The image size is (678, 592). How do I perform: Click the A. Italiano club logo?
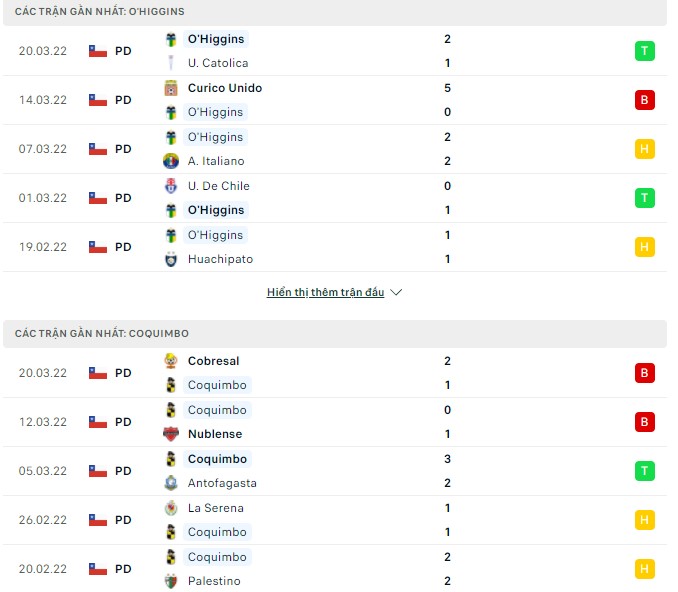pyautogui.click(x=171, y=161)
